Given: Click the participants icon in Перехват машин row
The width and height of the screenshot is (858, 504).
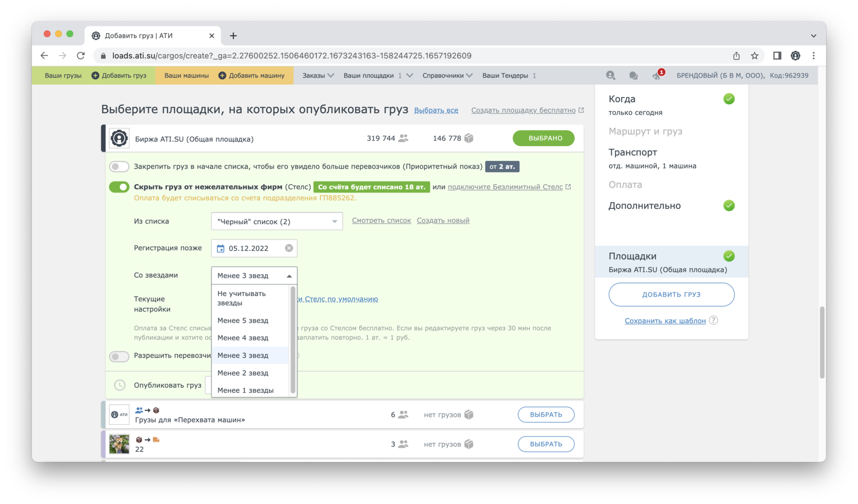Looking at the screenshot, I should point(403,415).
